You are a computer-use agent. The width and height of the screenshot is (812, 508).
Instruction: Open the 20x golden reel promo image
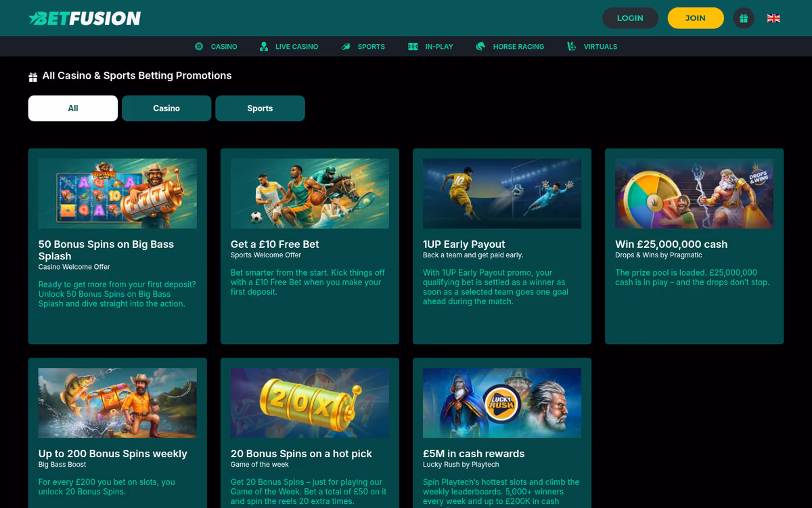point(310,403)
